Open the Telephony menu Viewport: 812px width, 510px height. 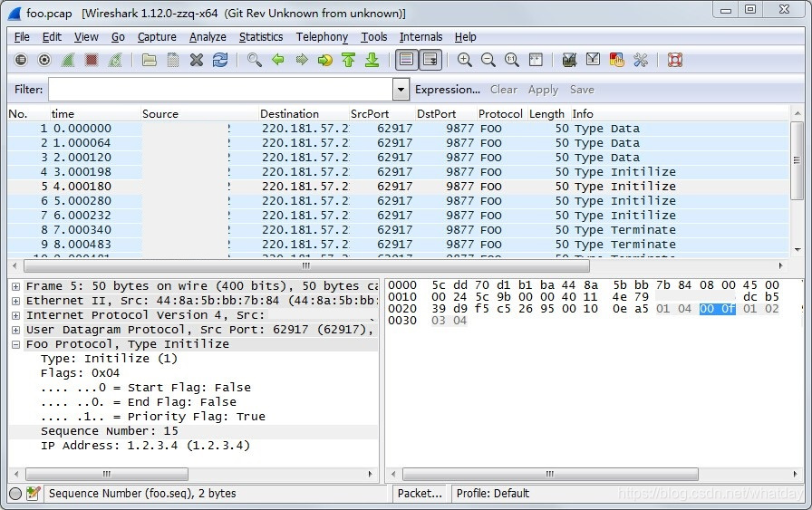pos(322,37)
